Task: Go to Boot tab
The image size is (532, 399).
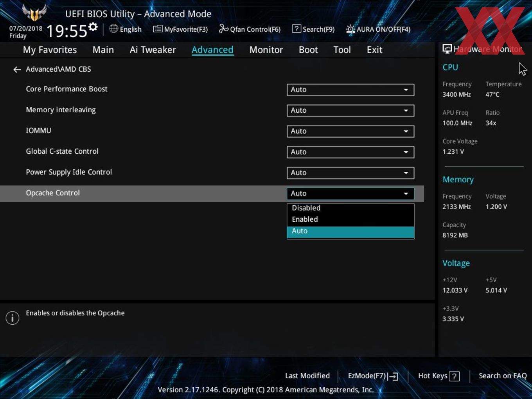Action: pyautogui.click(x=308, y=50)
